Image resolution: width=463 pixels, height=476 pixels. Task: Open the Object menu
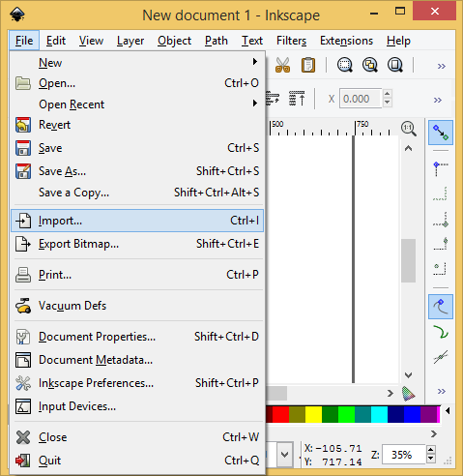174,41
